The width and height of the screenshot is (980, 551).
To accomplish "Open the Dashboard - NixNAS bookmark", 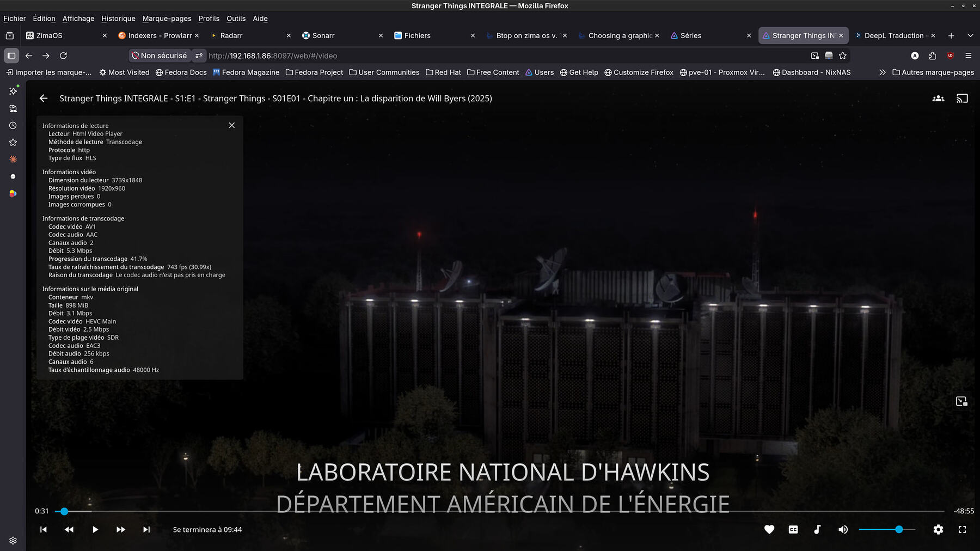I will coord(811,72).
